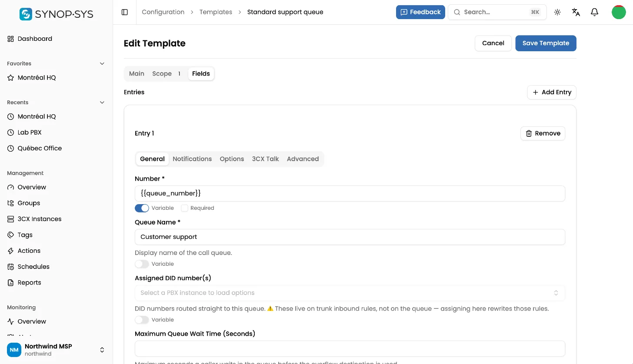Open the Notifications entry tab
Viewport: 633px width, 364px height.
[x=192, y=159]
